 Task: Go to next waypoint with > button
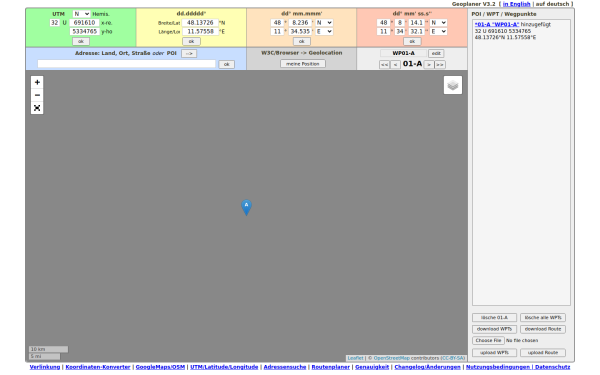pos(429,64)
